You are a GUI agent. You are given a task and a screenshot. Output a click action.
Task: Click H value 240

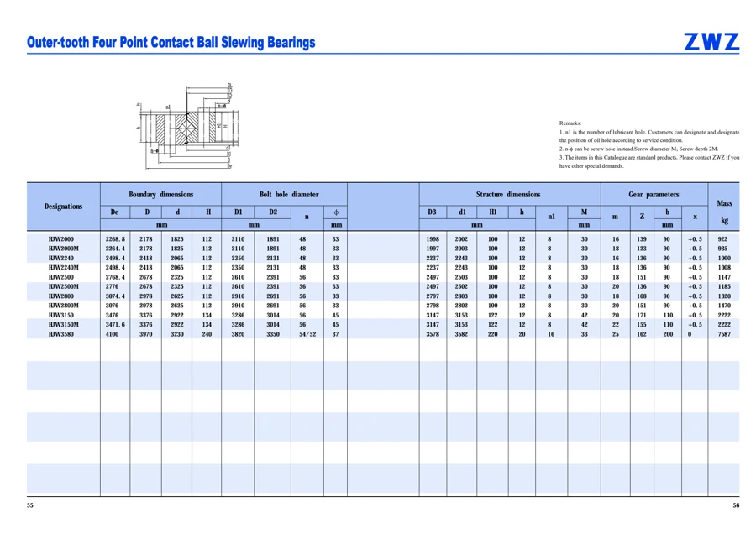coord(207,334)
